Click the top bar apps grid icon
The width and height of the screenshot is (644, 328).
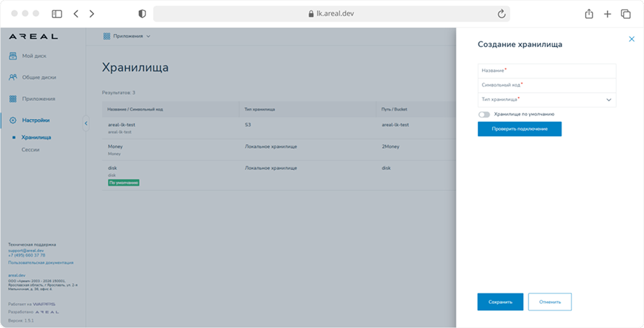coord(107,36)
